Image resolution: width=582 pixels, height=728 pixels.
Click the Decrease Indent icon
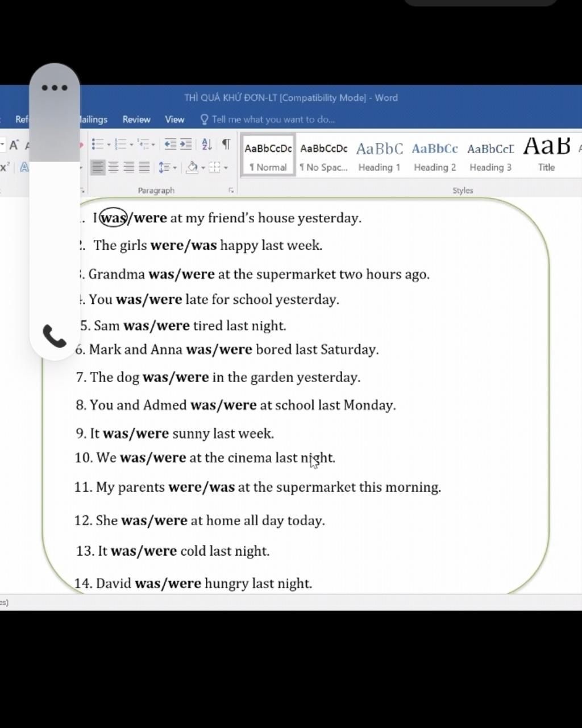[170, 144]
